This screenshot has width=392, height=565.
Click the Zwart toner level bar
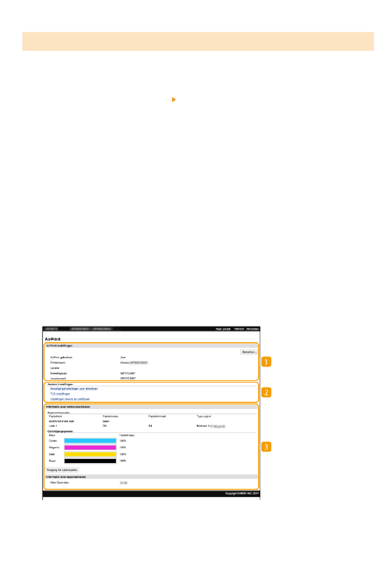(90, 461)
